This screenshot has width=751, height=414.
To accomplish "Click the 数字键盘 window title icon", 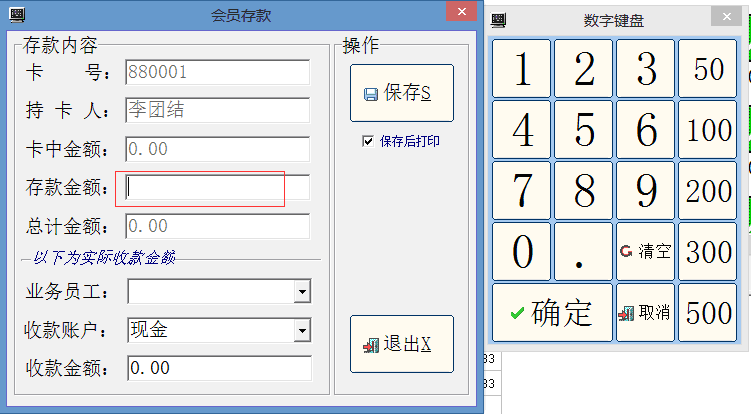I will point(500,20).
